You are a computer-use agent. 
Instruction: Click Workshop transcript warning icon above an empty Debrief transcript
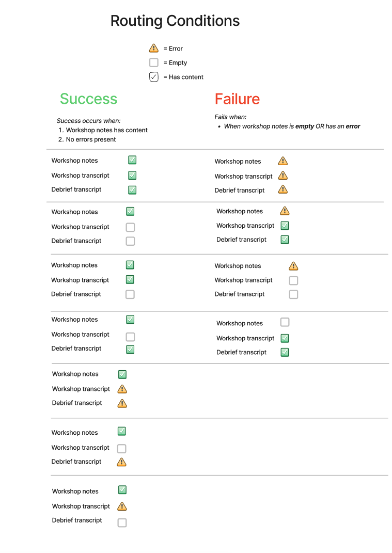(x=122, y=506)
